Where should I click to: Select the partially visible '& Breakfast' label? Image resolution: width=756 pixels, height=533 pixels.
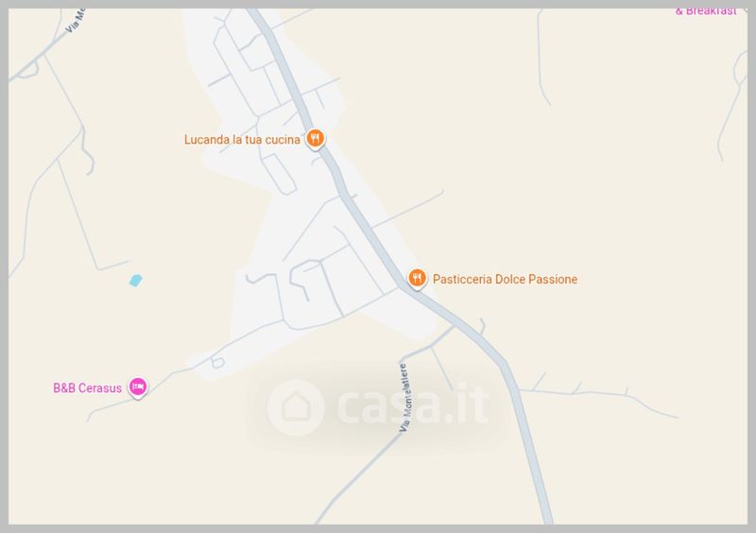[706, 11]
